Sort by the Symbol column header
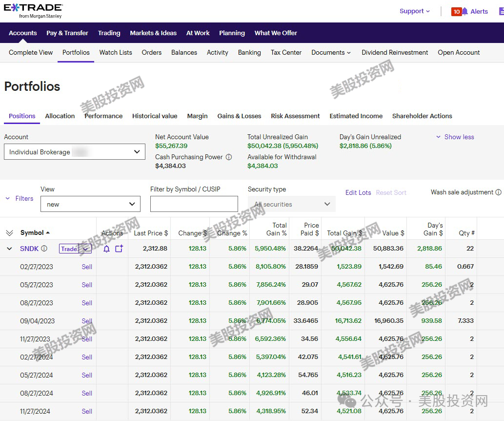 tap(35, 232)
